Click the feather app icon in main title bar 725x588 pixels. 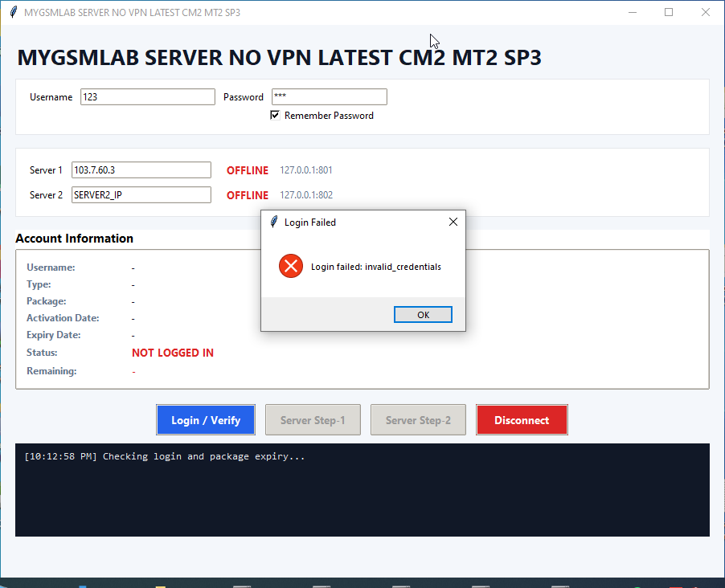(x=14, y=12)
